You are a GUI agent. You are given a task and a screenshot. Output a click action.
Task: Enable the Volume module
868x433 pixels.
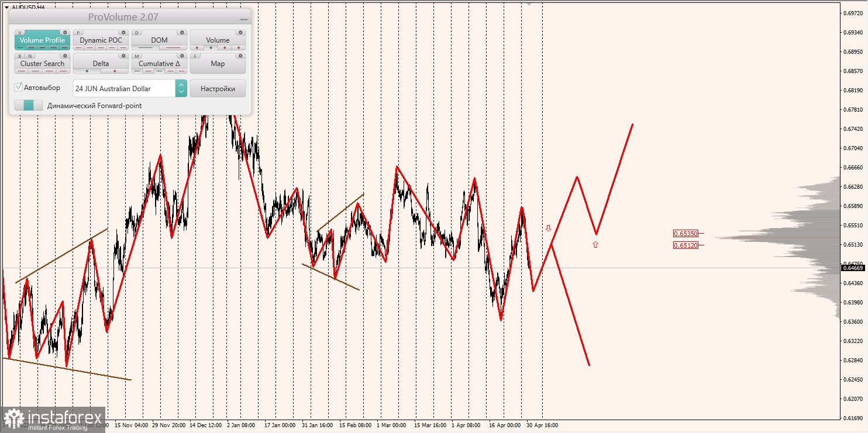pos(218,40)
